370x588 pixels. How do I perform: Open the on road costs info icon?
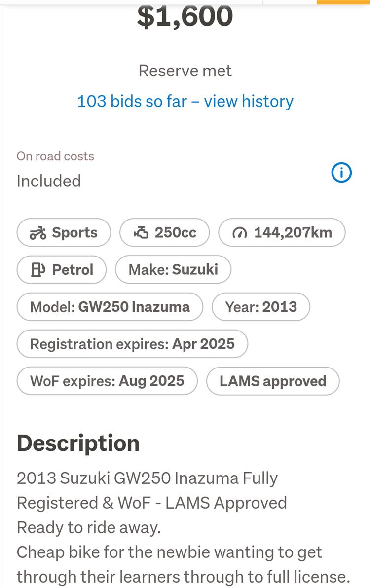341,173
